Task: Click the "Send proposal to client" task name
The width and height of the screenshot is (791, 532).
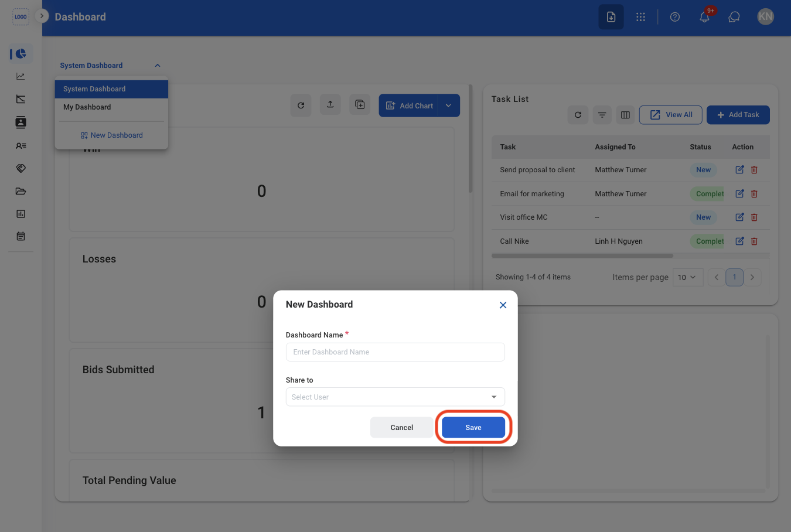Action: (538, 170)
